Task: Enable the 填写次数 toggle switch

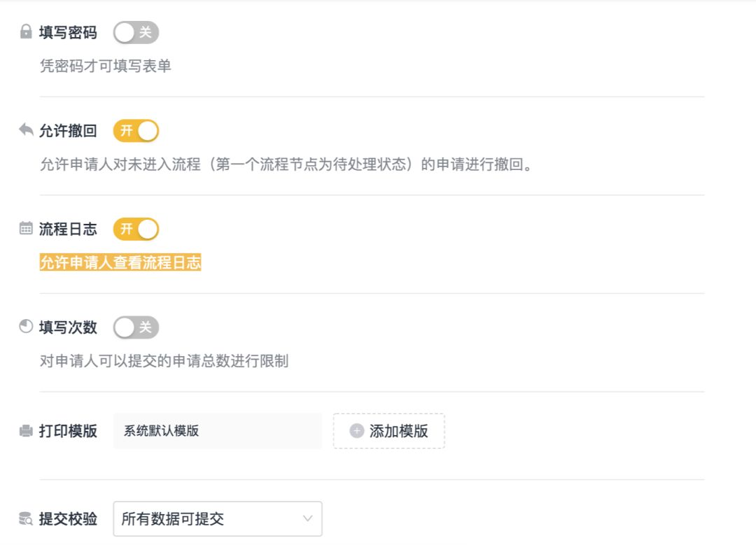Action: pyautogui.click(x=136, y=327)
